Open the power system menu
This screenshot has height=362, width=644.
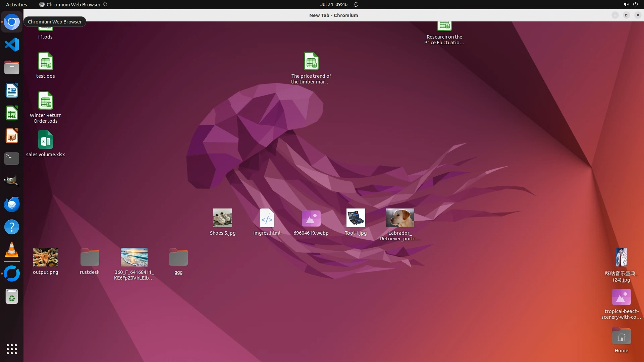[635, 4]
